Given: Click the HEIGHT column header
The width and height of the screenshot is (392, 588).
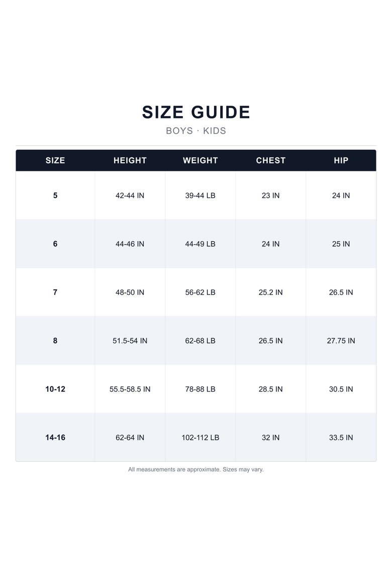Looking at the screenshot, I should (130, 160).
